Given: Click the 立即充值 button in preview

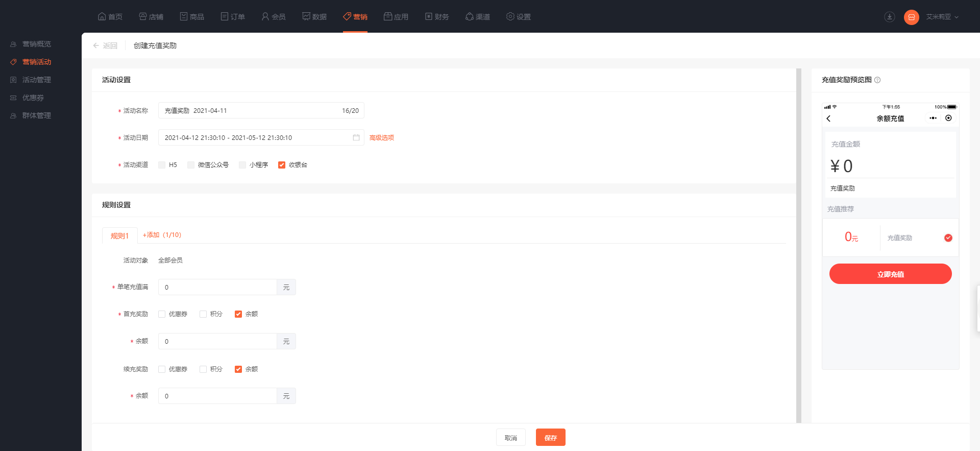Looking at the screenshot, I should (891, 274).
